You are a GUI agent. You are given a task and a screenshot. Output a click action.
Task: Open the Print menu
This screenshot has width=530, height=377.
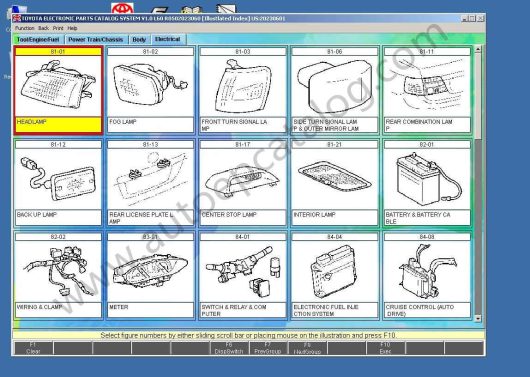click(58, 28)
